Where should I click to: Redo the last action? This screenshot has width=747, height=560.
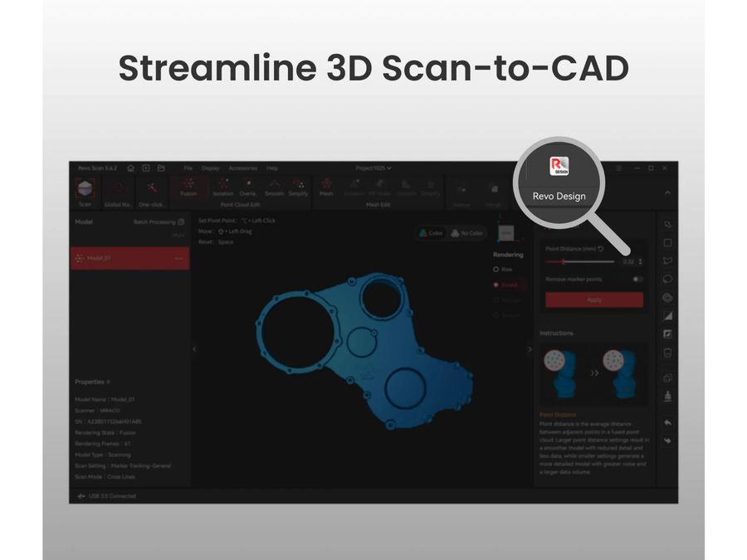tap(667, 441)
